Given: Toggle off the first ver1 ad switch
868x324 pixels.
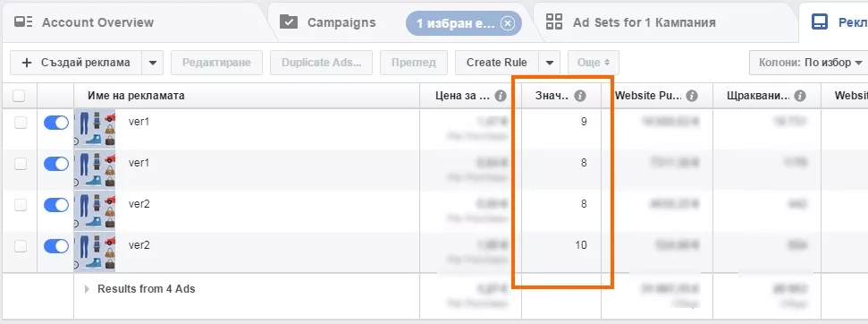Looking at the screenshot, I should 56,123.
